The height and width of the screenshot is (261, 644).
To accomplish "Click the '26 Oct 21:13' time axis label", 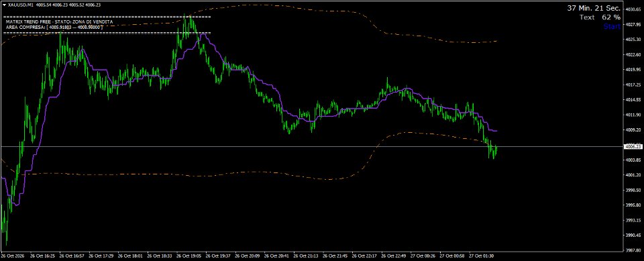I will tap(306, 256).
